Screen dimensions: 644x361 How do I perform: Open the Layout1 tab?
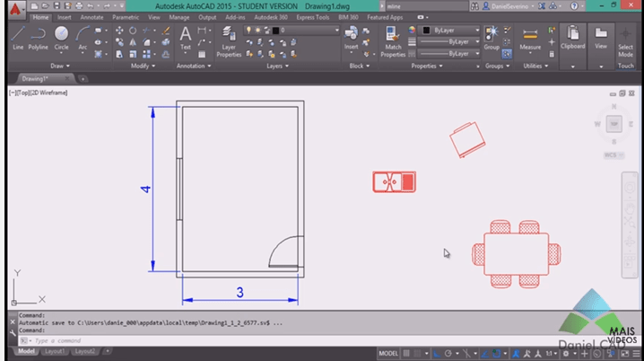tap(57, 352)
